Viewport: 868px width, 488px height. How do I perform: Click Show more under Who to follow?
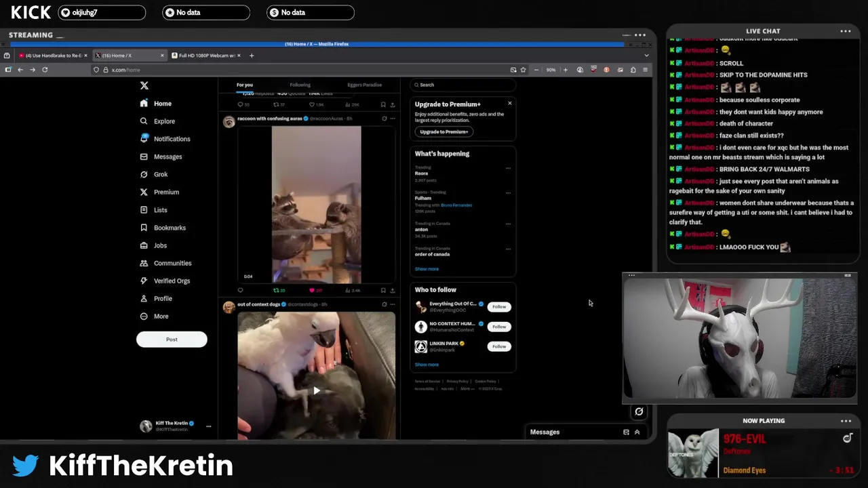pos(427,365)
